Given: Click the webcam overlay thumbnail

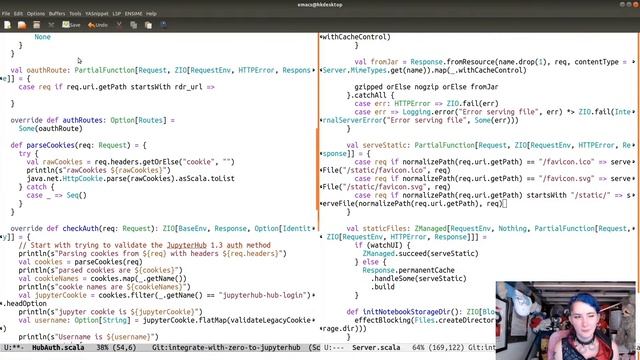Looking at the screenshot, I should (565, 320).
